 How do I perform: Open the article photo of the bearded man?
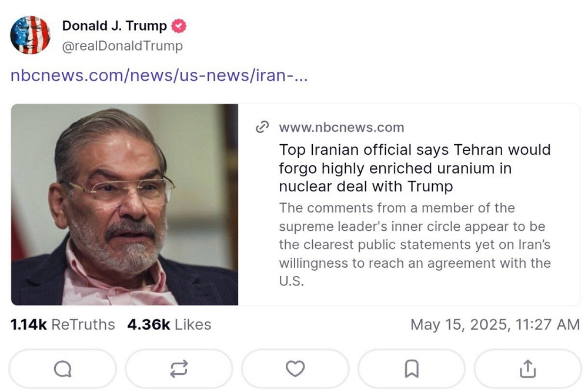[125, 204]
